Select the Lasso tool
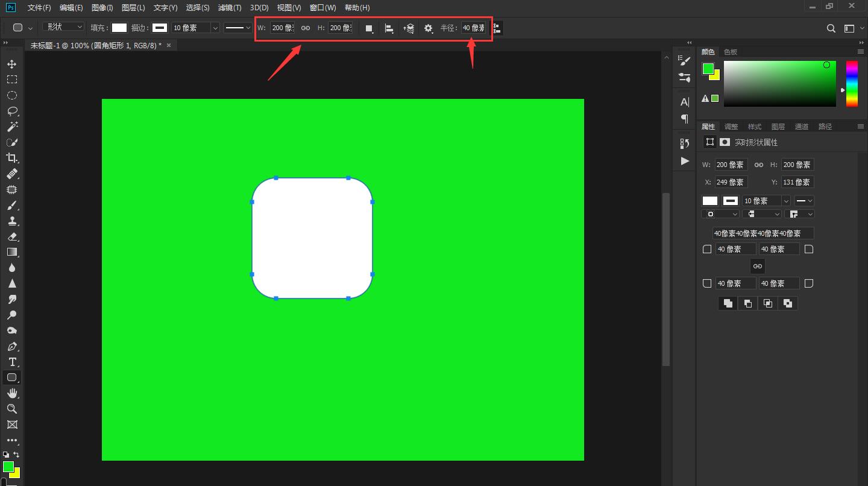 [11, 111]
